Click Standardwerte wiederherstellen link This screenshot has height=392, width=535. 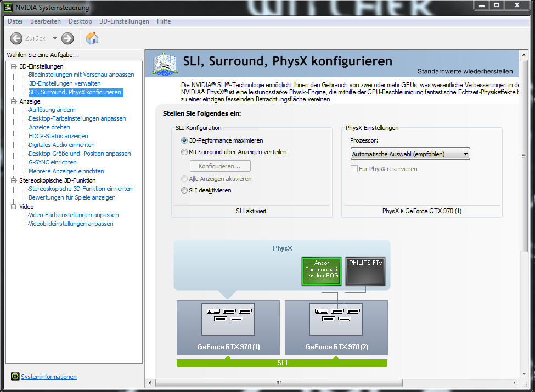click(x=465, y=71)
